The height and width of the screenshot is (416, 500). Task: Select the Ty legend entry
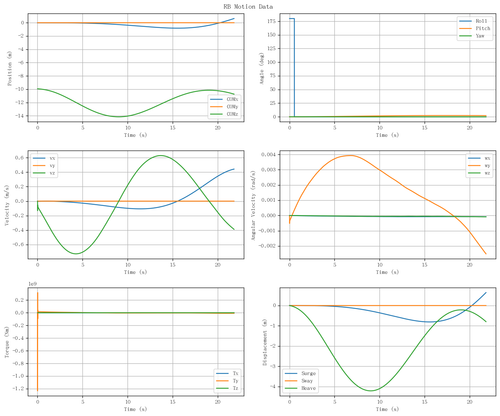point(227,381)
